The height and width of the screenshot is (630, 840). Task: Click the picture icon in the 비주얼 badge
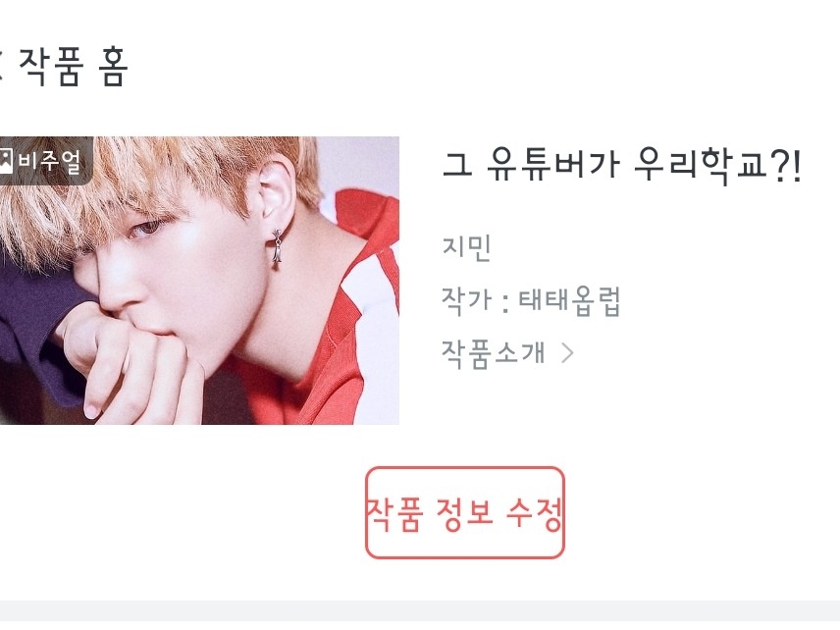[x=5, y=160]
